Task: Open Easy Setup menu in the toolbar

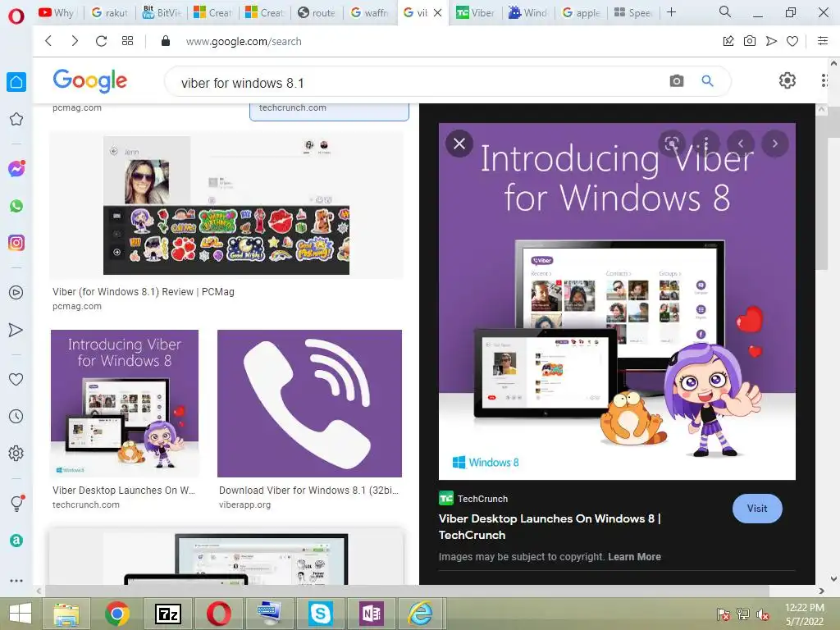Action: 823,41
